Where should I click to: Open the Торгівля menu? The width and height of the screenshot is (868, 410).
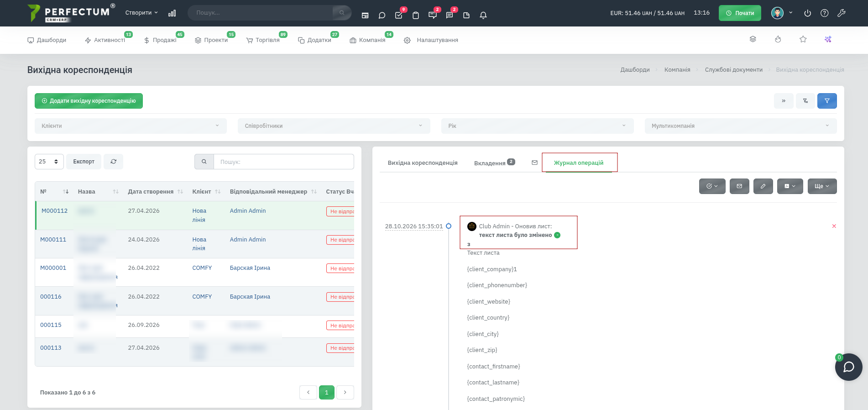(263, 40)
